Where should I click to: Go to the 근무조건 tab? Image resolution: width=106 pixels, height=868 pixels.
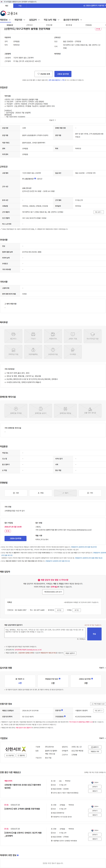29,25
